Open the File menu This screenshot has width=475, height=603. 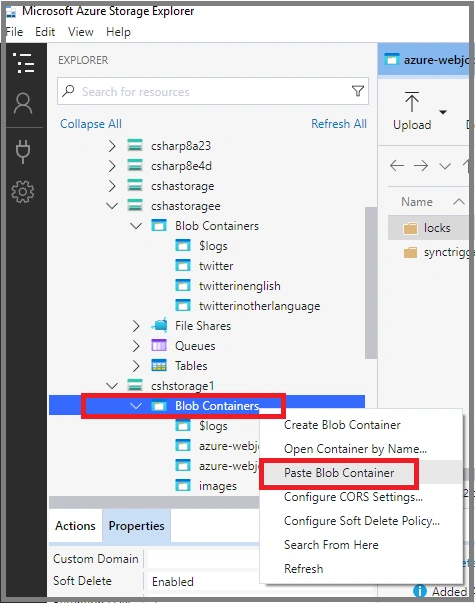15,32
